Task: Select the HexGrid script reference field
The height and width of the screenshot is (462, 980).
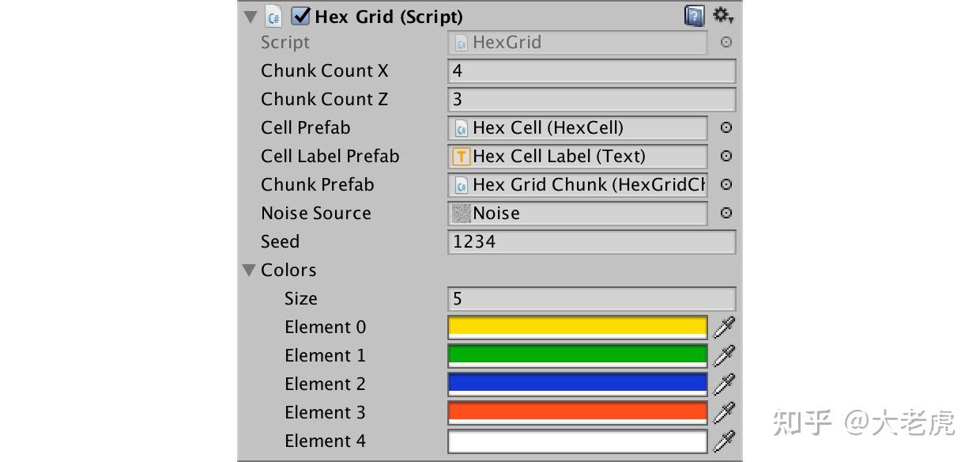Action: pyautogui.click(x=577, y=43)
